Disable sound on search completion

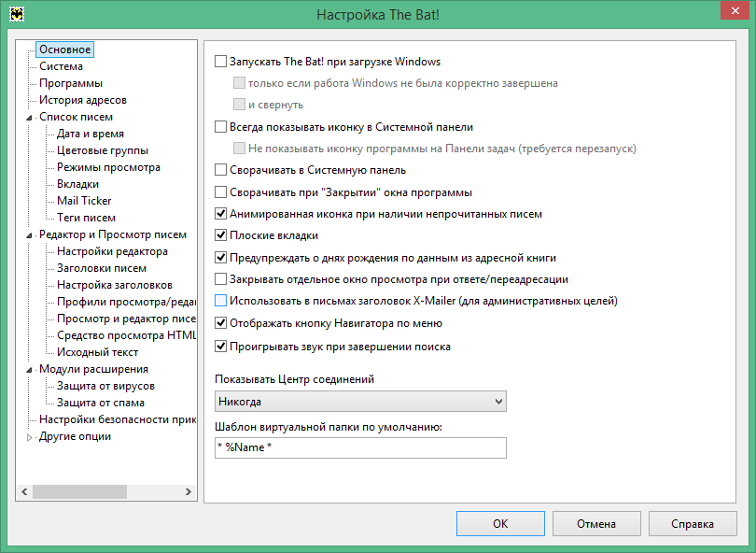pyautogui.click(x=221, y=347)
